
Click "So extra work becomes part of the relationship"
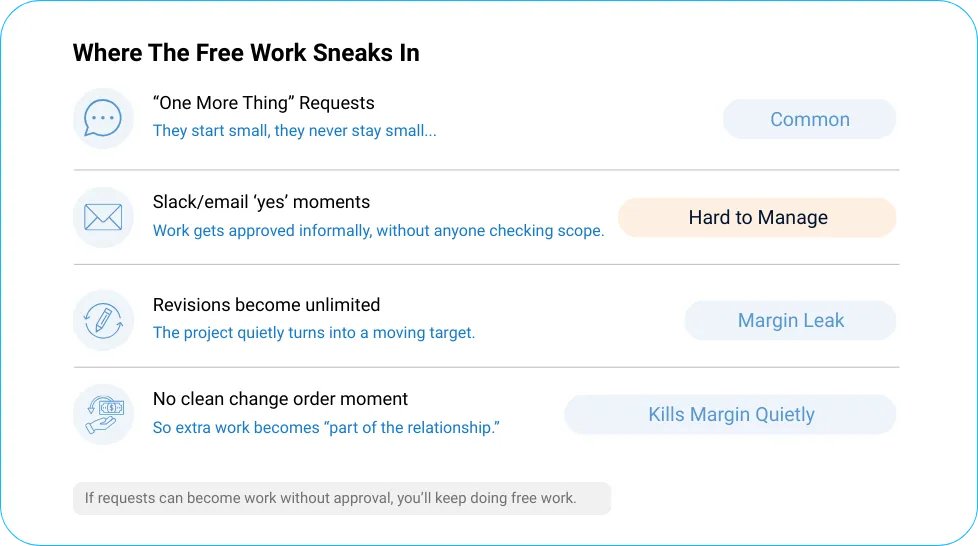[x=326, y=427]
